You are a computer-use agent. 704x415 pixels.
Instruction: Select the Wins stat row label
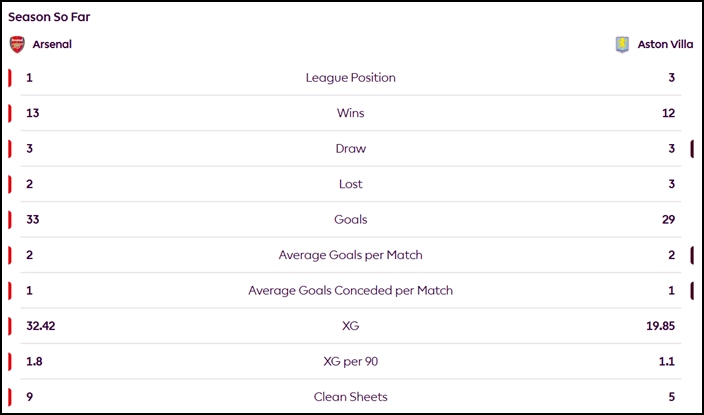(x=350, y=113)
